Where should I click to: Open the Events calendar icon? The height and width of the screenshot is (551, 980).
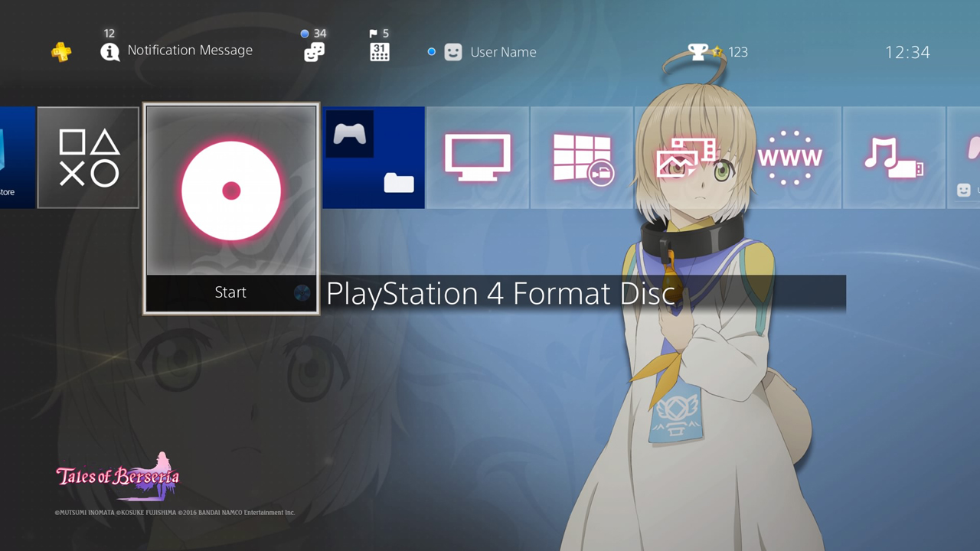tap(380, 52)
